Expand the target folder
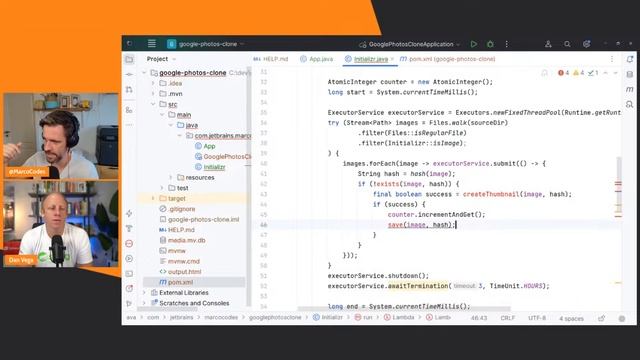 [x=153, y=198]
